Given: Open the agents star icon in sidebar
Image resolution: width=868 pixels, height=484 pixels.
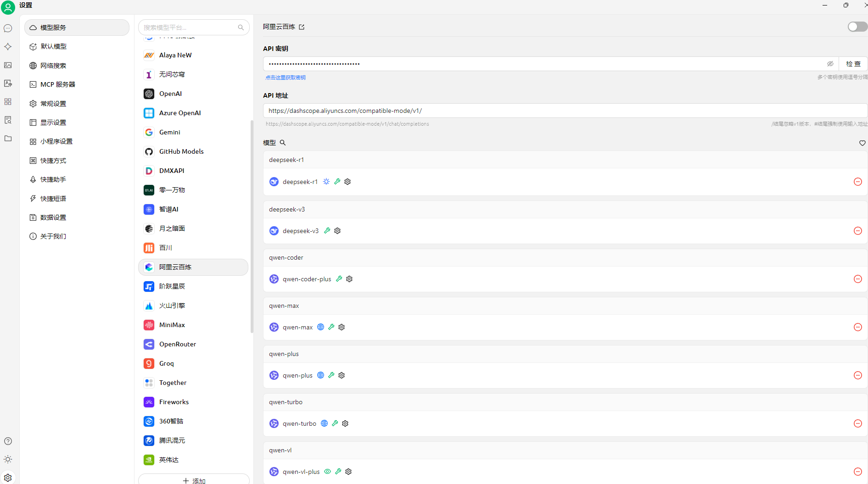Looking at the screenshot, I should coord(8,47).
